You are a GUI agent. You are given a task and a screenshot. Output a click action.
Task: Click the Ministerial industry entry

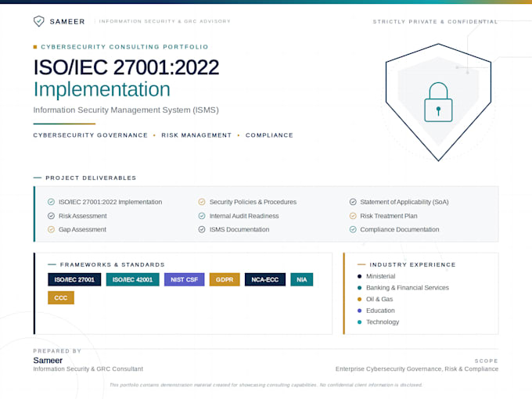(x=381, y=276)
